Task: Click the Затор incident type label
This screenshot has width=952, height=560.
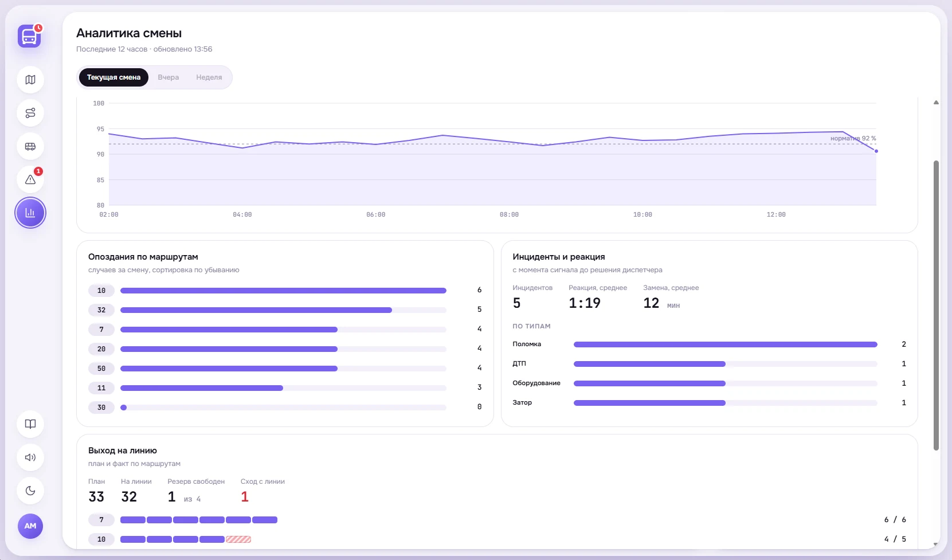Action: 522,402
